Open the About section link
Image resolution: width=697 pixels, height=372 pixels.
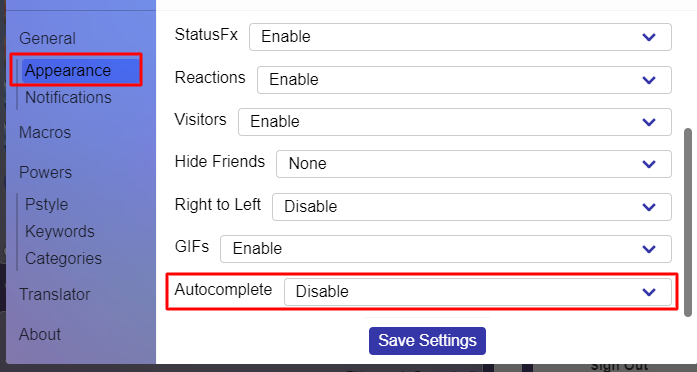coord(40,334)
